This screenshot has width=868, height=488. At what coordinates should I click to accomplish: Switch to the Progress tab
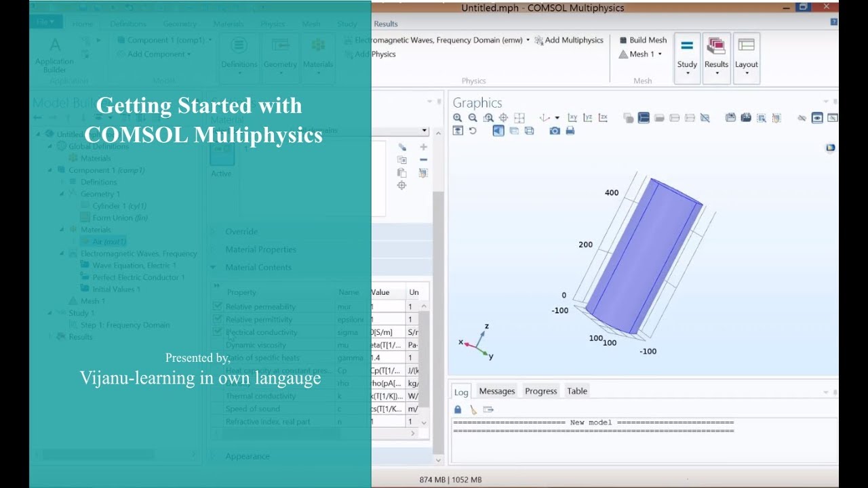tap(541, 391)
